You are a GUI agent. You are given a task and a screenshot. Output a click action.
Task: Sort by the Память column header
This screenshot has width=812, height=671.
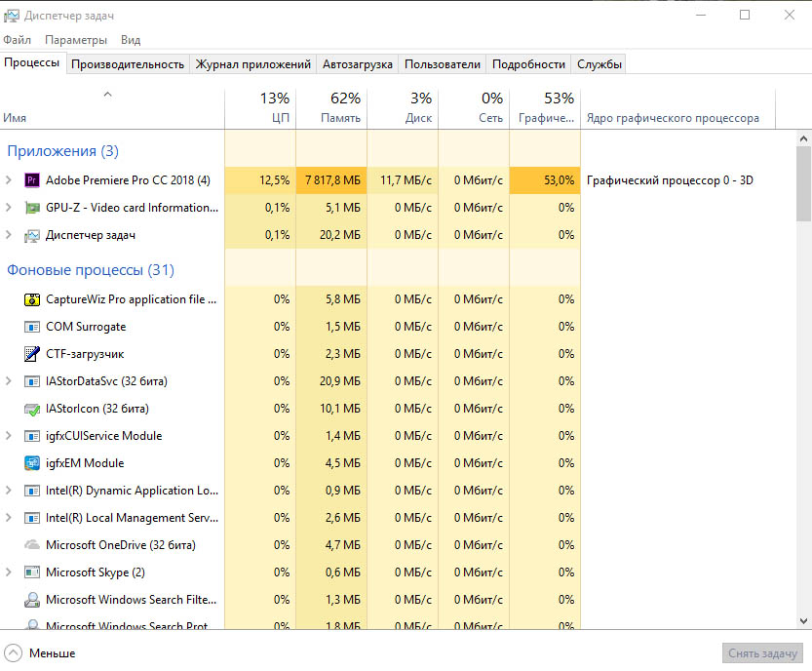[x=332, y=109]
